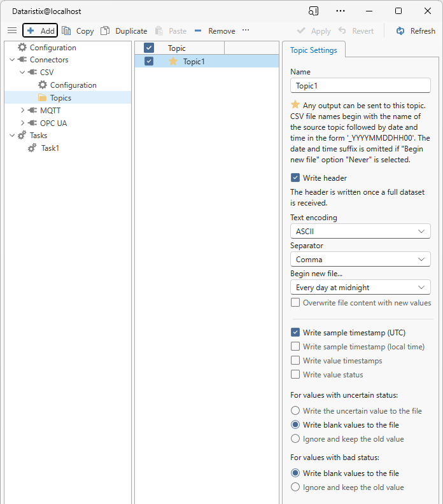Screen dimensions: 443x504
Task: Expand the MQTT connector node
Action: [x=23, y=111]
